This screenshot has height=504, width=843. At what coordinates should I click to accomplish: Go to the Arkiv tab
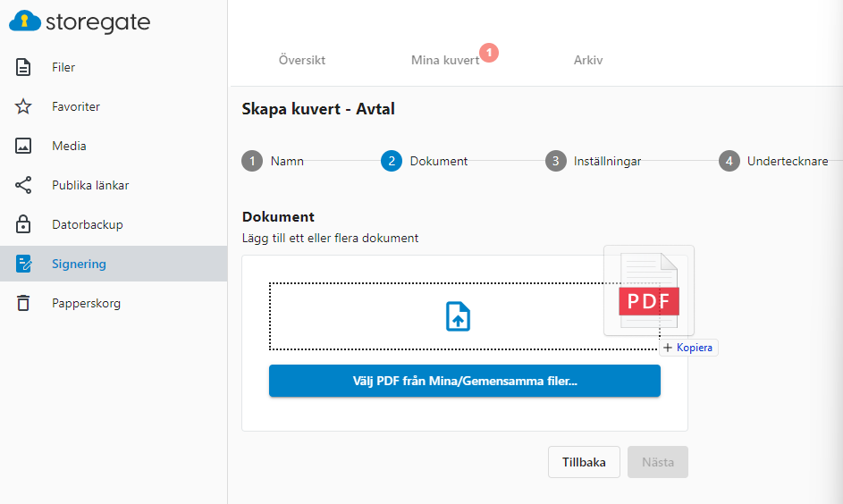click(588, 60)
